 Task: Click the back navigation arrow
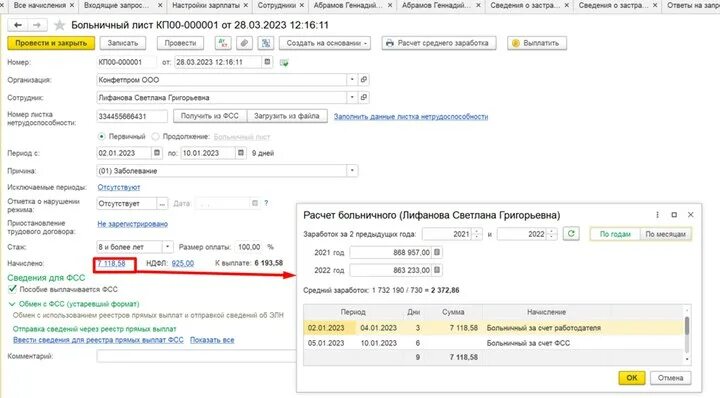click(x=17, y=25)
